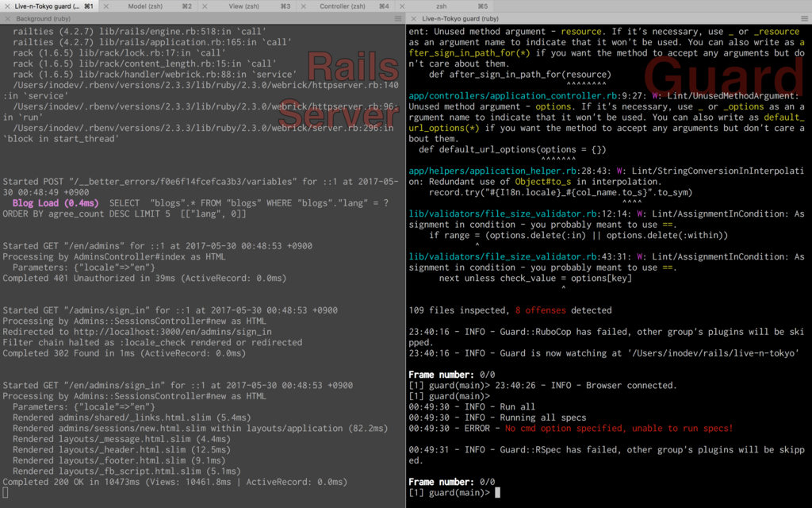Close the Live-n-Tokyo guard tab with its X icon
The width and height of the screenshot is (812, 508).
click(7, 6)
